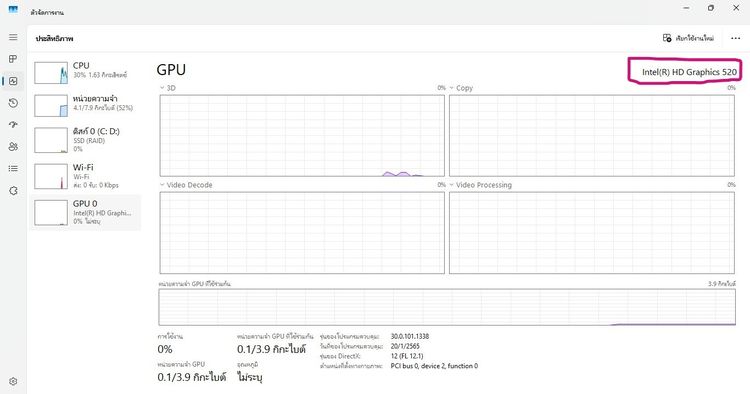The width and height of the screenshot is (750, 394).
Task: Click driver version 30.0.101.1338
Action: point(409,336)
